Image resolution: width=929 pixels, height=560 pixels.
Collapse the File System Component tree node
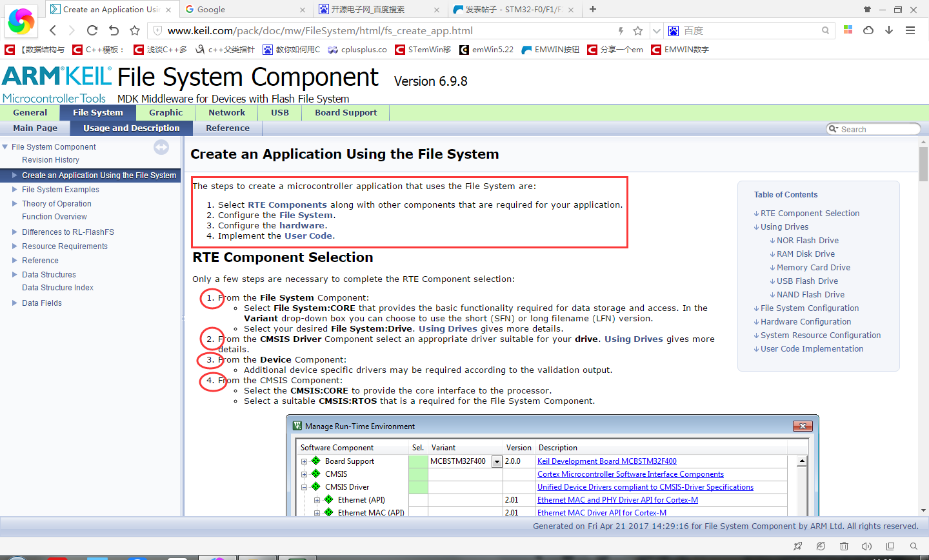(x=5, y=147)
